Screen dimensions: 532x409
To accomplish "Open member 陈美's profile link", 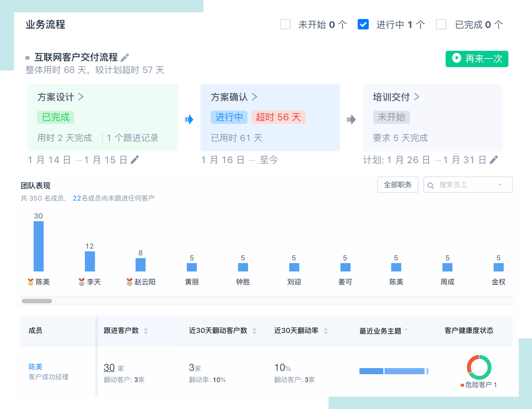I will [x=36, y=367].
